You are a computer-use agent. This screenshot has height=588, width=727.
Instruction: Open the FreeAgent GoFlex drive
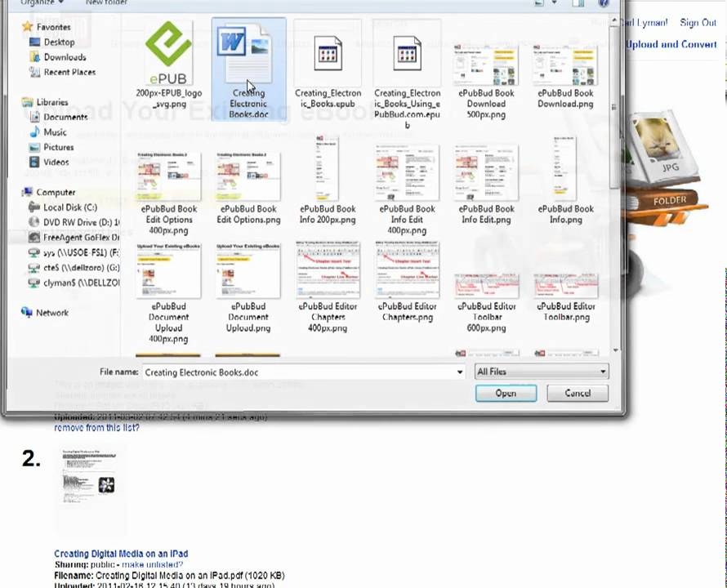coord(80,238)
